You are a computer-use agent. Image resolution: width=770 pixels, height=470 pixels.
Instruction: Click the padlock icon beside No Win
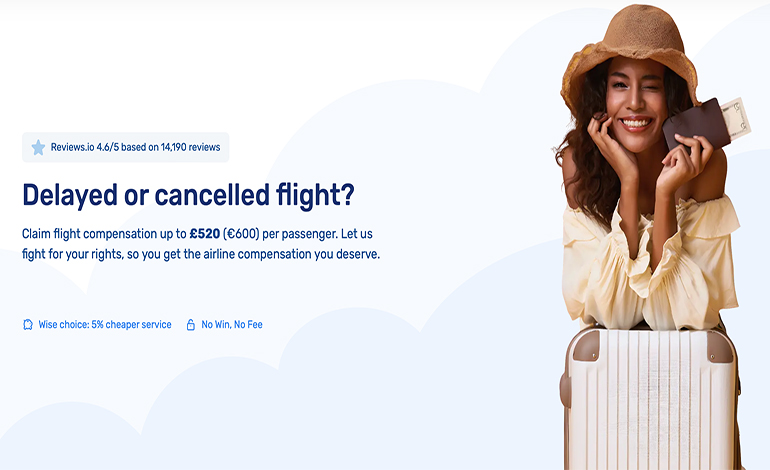pos(191,325)
